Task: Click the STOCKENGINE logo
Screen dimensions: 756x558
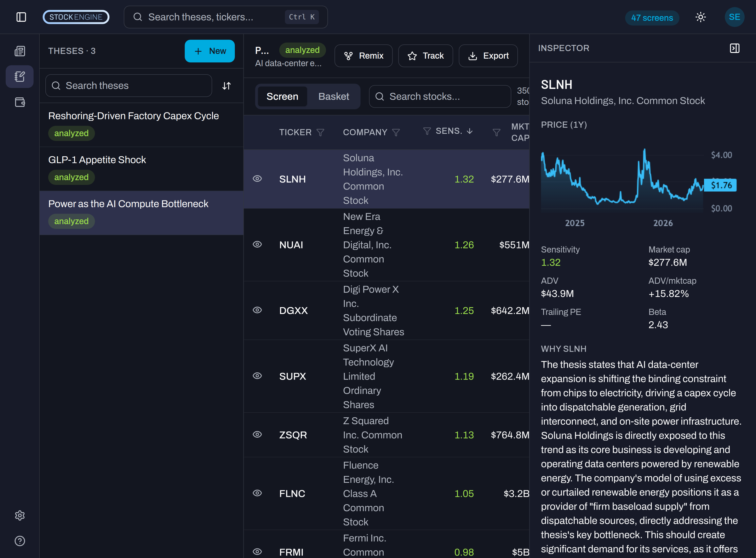Action: [76, 17]
